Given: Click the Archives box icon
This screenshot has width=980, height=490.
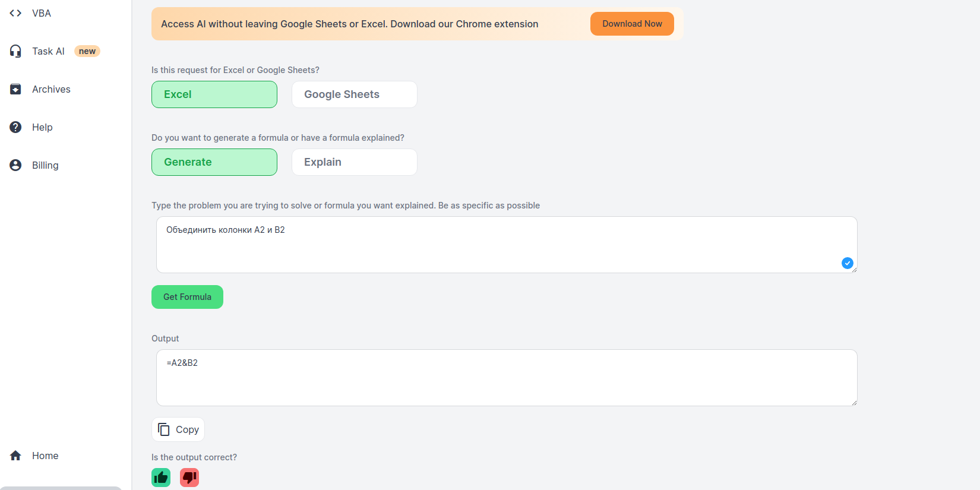Looking at the screenshot, I should click(x=15, y=89).
